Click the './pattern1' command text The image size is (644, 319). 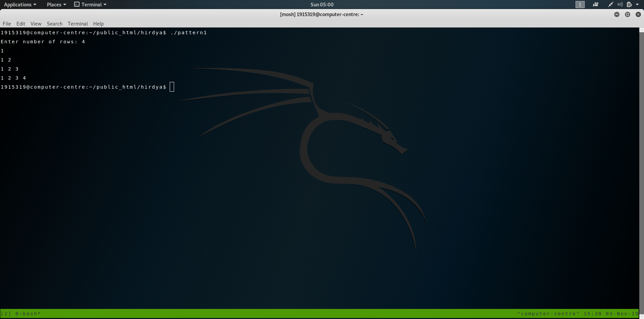point(189,33)
